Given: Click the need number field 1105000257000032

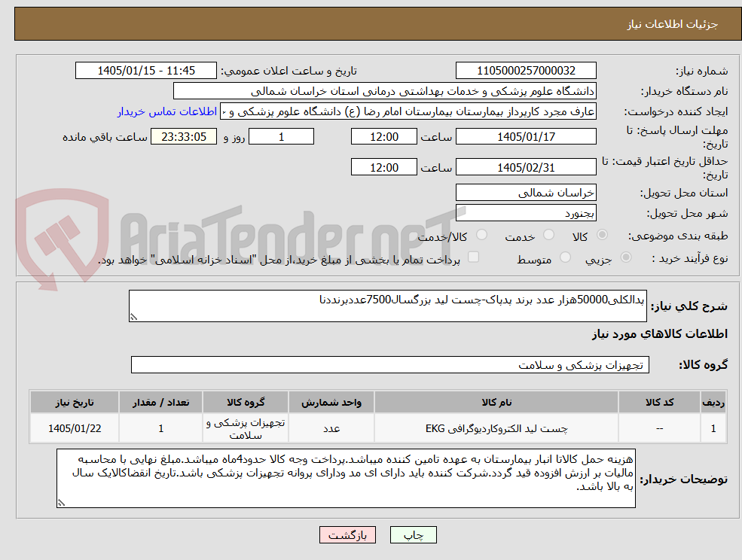Looking at the screenshot, I should point(526,71).
